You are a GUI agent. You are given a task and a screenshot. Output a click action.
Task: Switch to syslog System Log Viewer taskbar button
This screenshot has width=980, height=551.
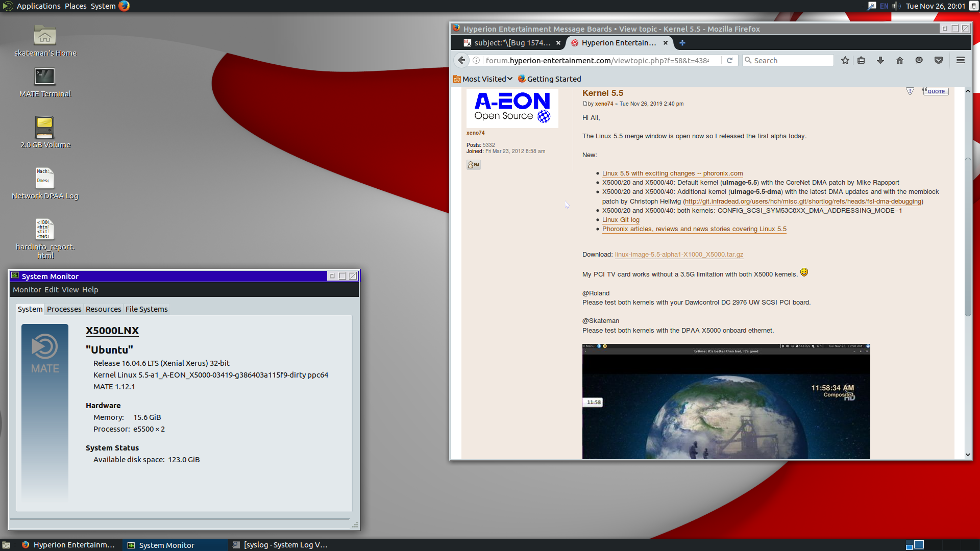[280, 545]
